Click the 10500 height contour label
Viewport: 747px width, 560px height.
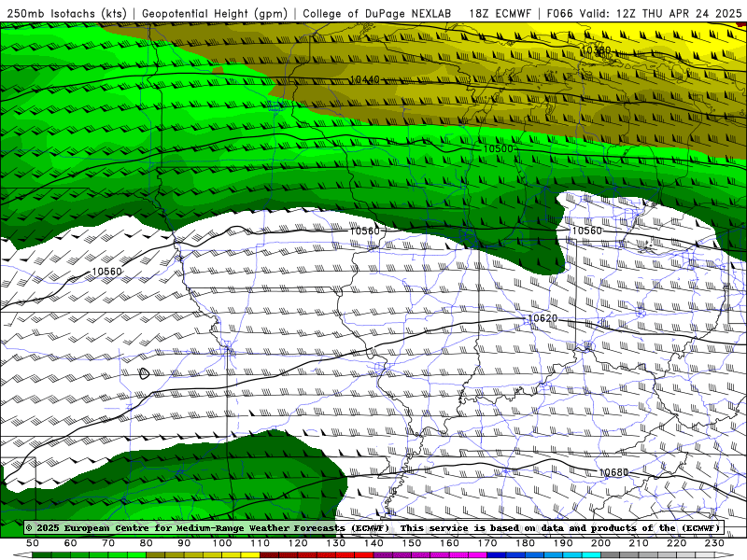pos(498,148)
